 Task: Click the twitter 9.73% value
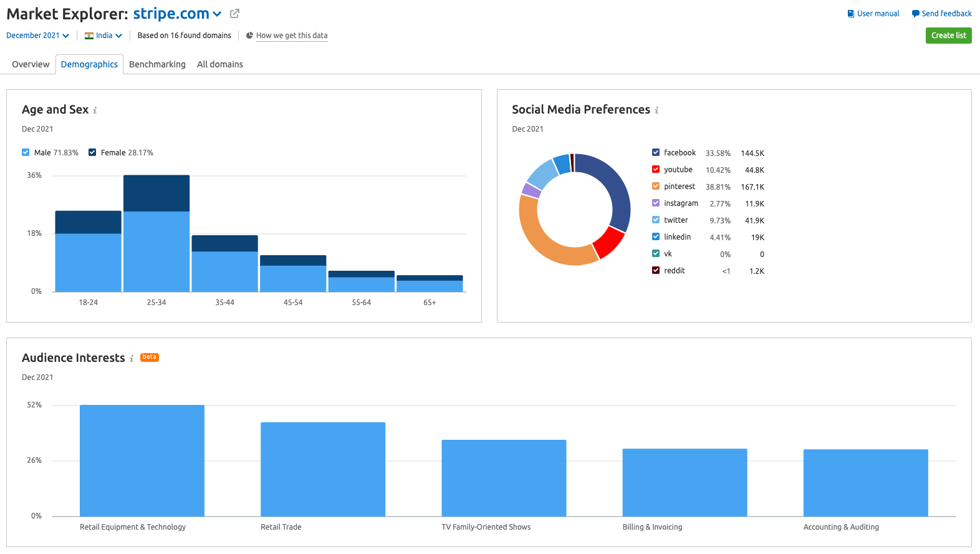[720, 220]
